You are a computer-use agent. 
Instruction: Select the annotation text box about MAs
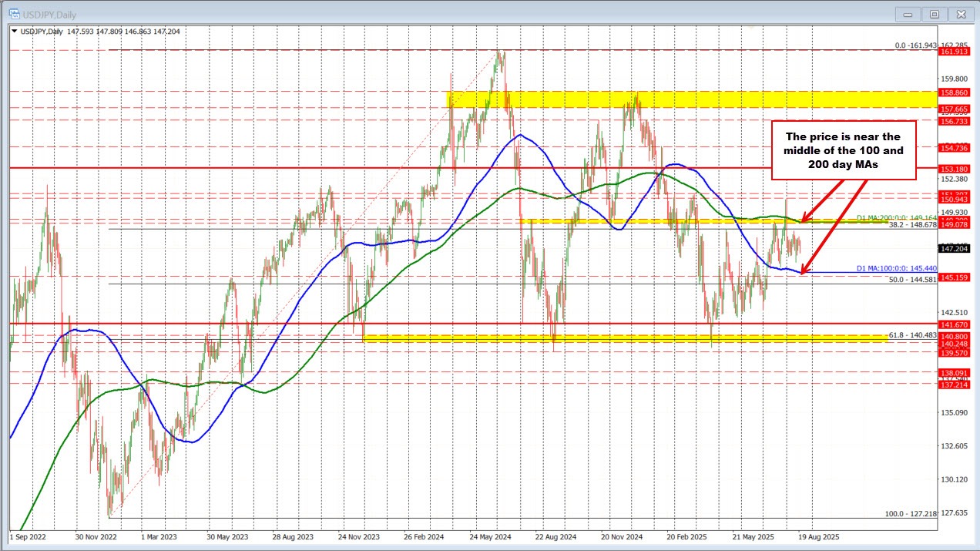(x=844, y=150)
